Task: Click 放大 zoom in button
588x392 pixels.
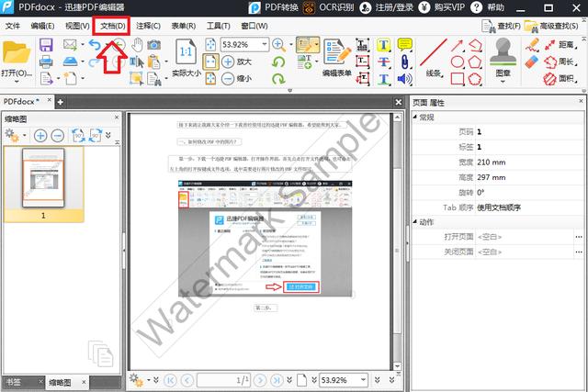Action: point(237,62)
